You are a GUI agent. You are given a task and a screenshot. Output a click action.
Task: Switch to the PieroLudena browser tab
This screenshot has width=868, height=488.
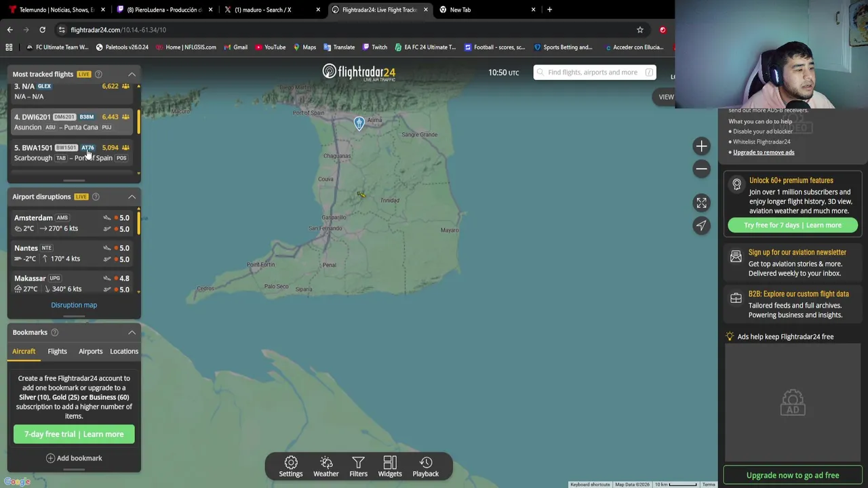164,9
